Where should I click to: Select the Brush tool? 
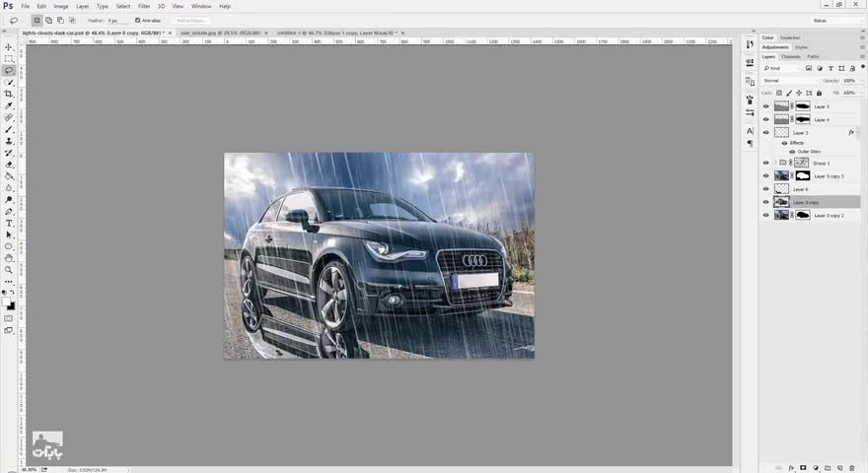(x=8, y=129)
